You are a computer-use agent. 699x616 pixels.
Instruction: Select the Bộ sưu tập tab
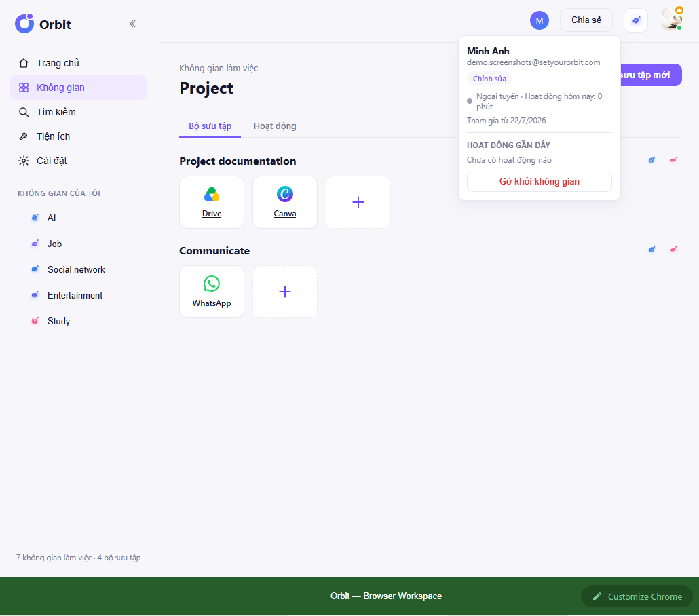coord(210,126)
